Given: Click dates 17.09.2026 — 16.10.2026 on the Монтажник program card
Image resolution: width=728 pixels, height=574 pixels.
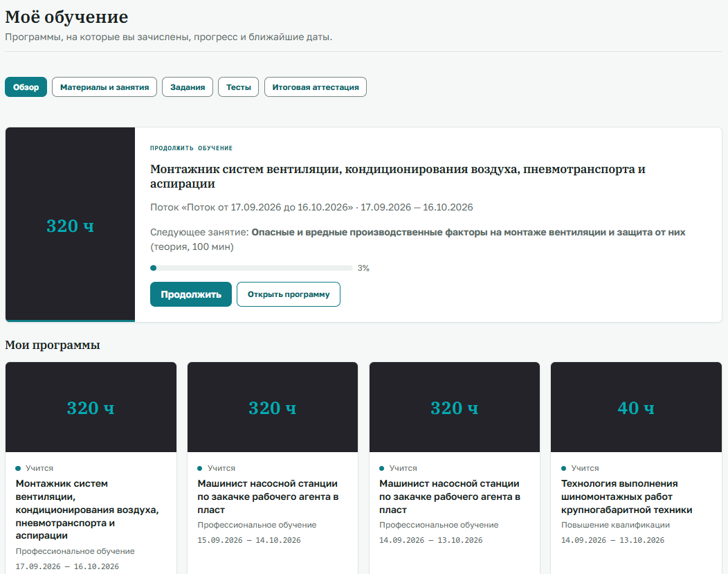Looking at the screenshot, I should click(x=67, y=566).
